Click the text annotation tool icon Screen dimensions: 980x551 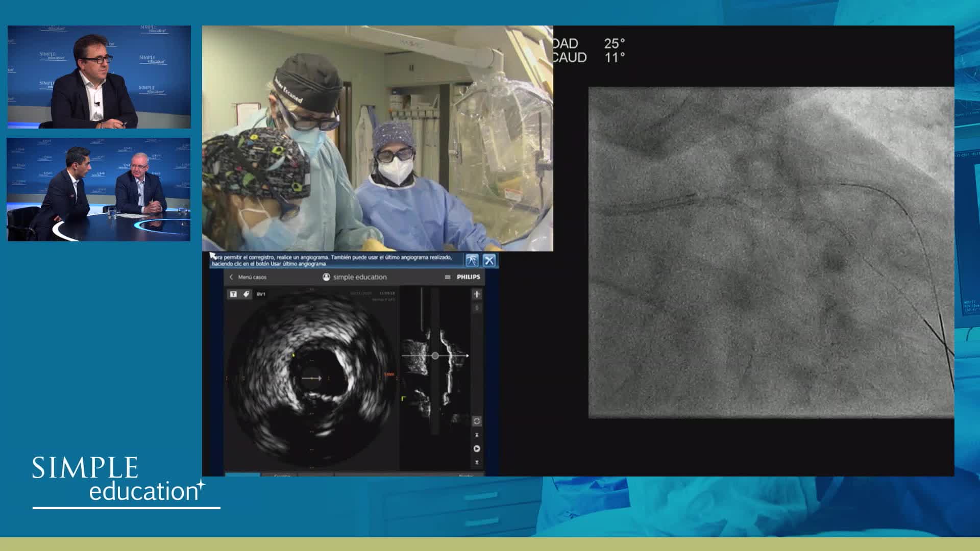(233, 294)
